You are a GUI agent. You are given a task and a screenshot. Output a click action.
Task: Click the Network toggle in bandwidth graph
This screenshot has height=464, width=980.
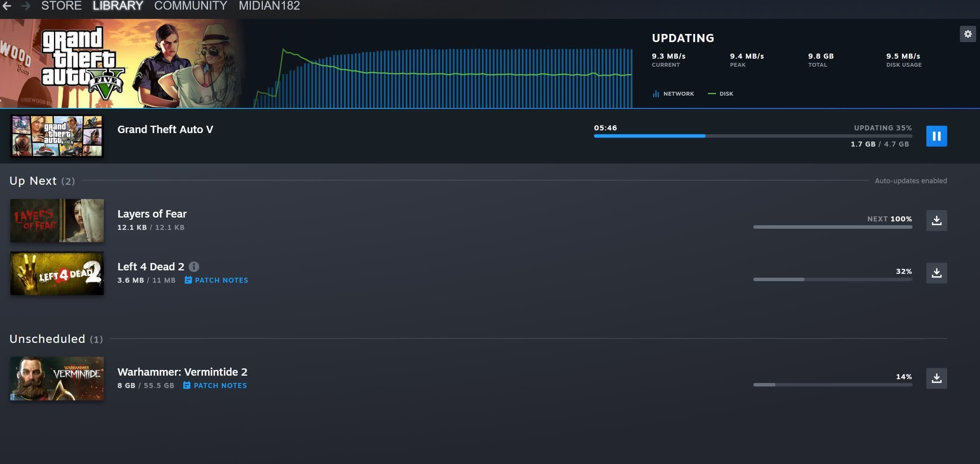click(x=672, y=94)
